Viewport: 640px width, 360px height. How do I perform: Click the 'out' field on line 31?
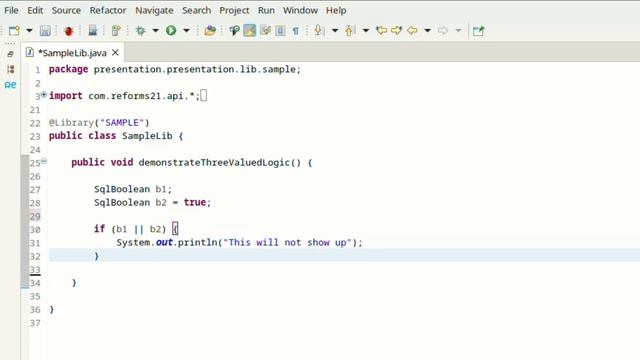point(164,242)
